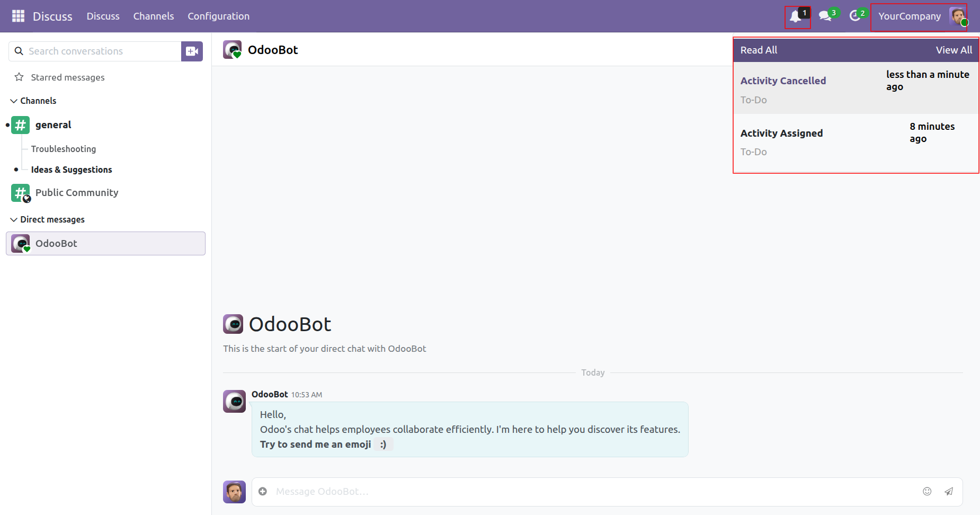Open the activities clock icon

coord(854,16)
